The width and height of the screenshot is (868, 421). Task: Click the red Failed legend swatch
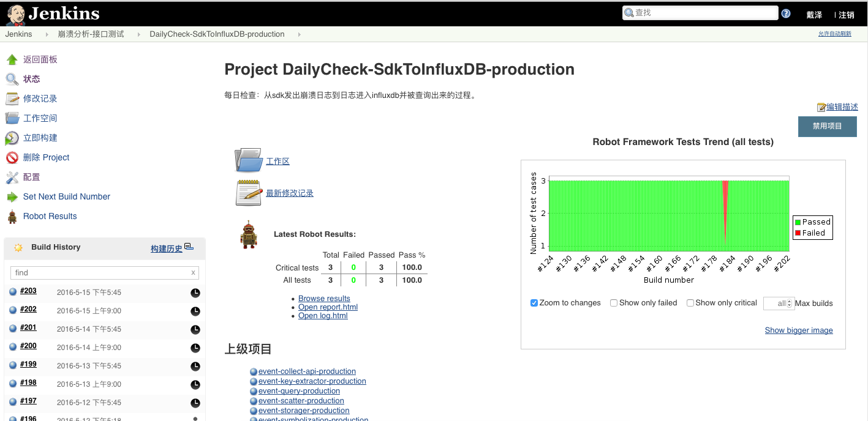pos(798,233)
